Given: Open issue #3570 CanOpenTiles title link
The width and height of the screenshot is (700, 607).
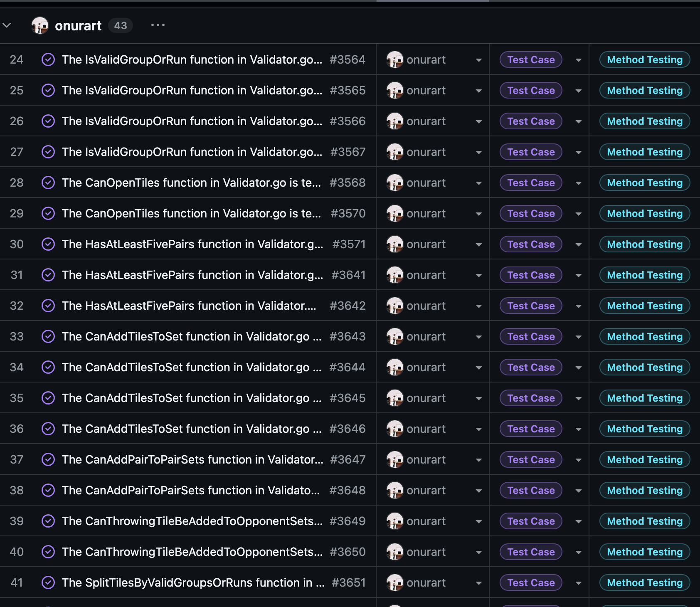Looking at the screenshot, I should pos(191,214).
